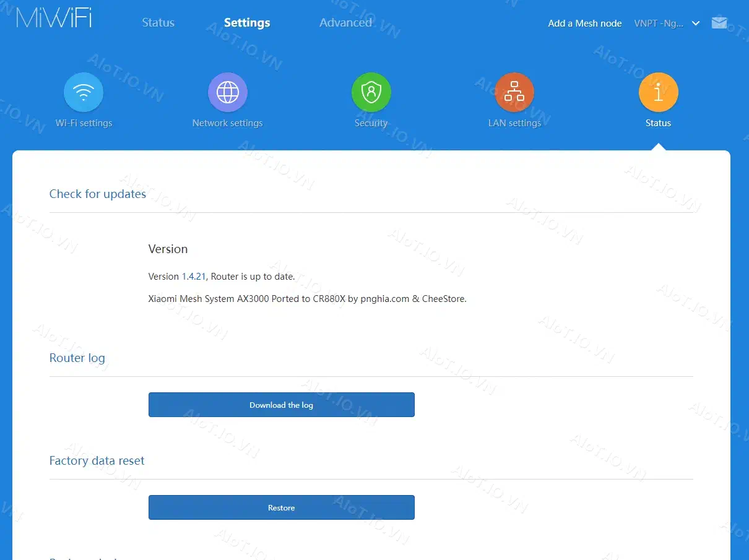The image size is (749, 560).
Task: Switch to the Advanced top tab
Action: coord(345,23)
